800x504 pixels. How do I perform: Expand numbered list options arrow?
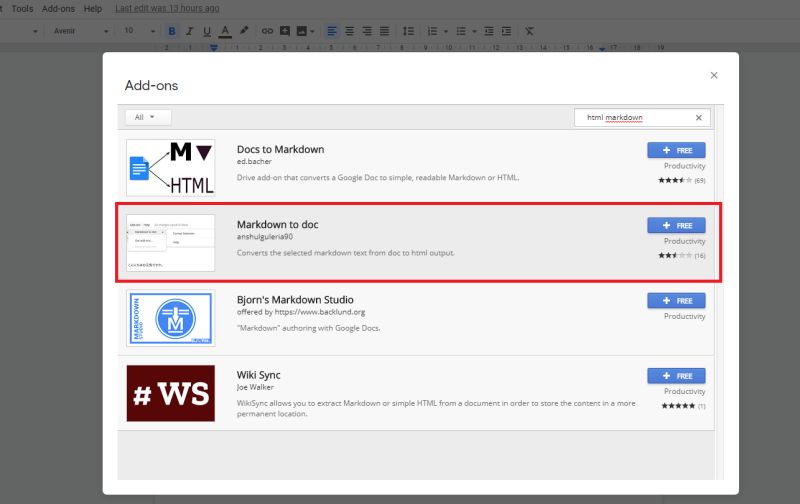coord(445,32)
